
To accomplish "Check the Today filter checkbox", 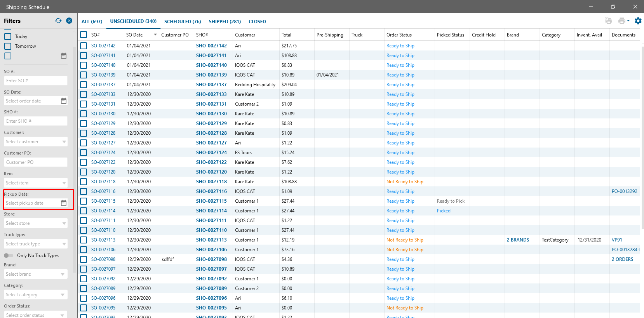I will [8, 36].
